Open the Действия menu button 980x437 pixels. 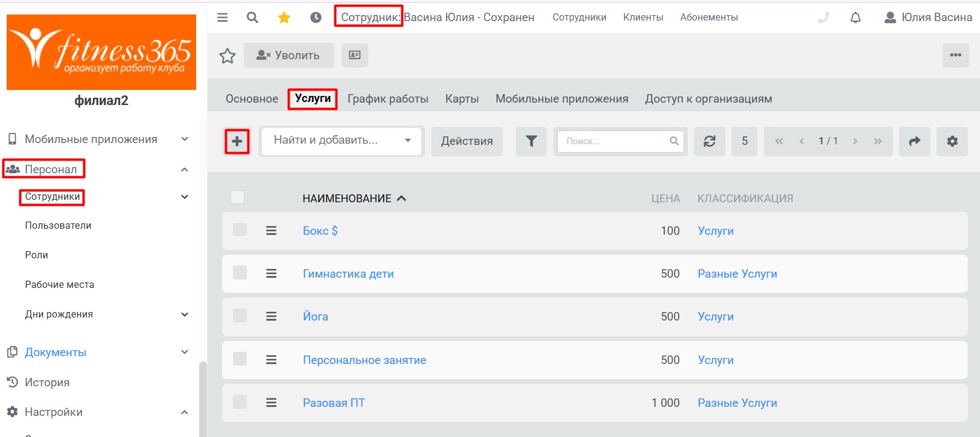coord(467,141)
